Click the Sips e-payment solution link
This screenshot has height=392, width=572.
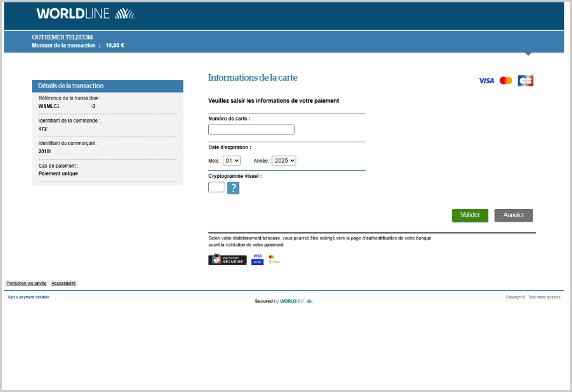click(28, 297)
